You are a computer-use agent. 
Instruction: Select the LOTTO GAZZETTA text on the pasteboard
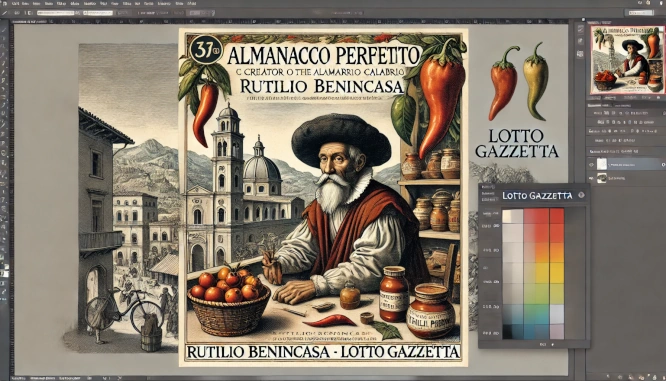[x=516, y=144]
